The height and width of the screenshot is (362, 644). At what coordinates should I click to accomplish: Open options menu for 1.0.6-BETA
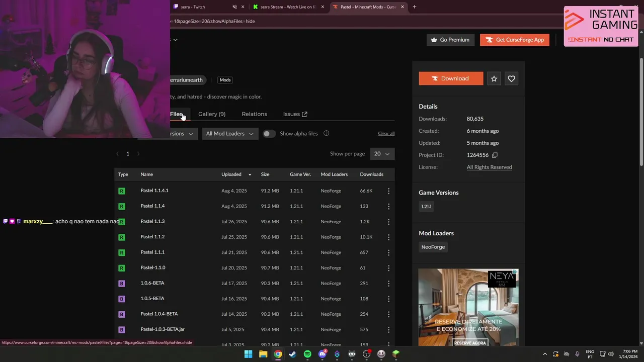pyautogui.click(x=388, y=284)
